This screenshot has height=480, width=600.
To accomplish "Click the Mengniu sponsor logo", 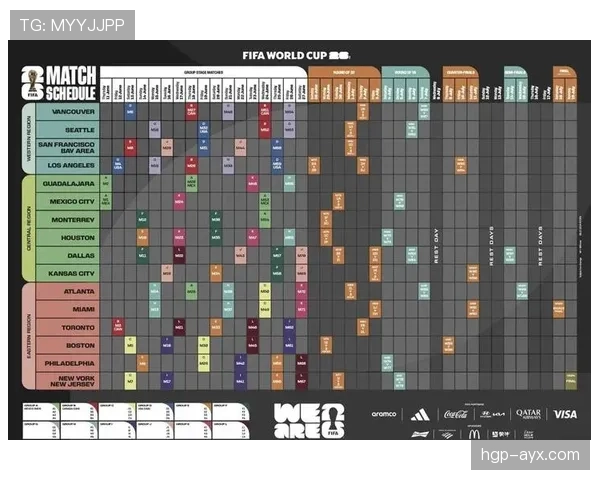I will (x=501, y=434).
